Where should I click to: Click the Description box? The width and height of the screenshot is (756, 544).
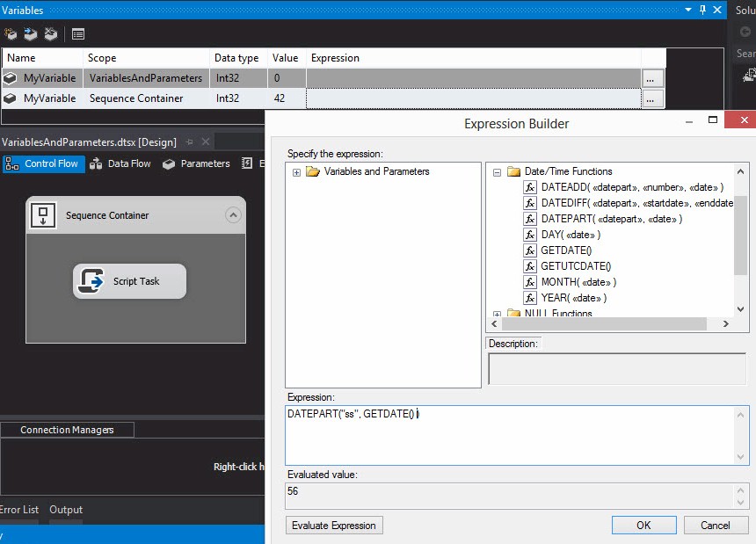[616, 369]
